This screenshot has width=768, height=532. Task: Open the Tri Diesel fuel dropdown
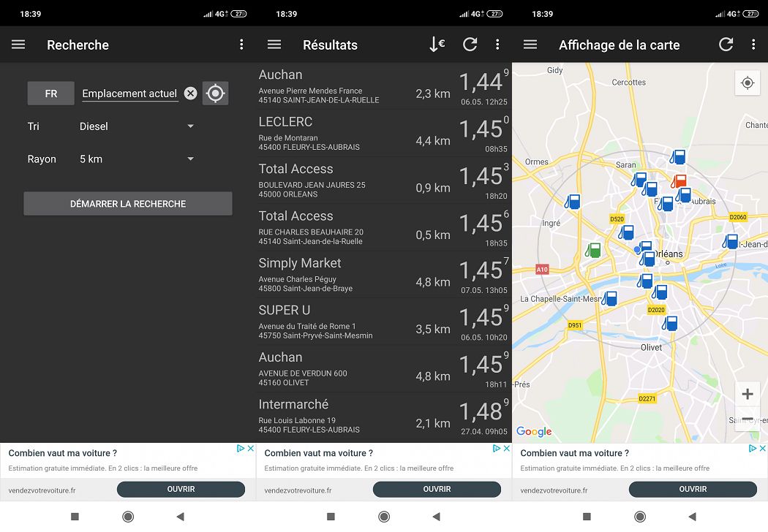click(136, 126)
